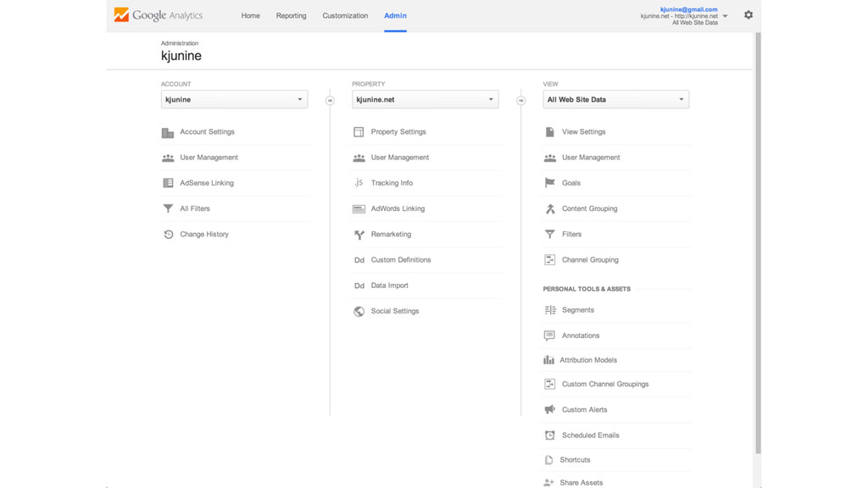This screenshot has width=868, height=488.
Task: Open the Change History link
Action: (204, 234)
